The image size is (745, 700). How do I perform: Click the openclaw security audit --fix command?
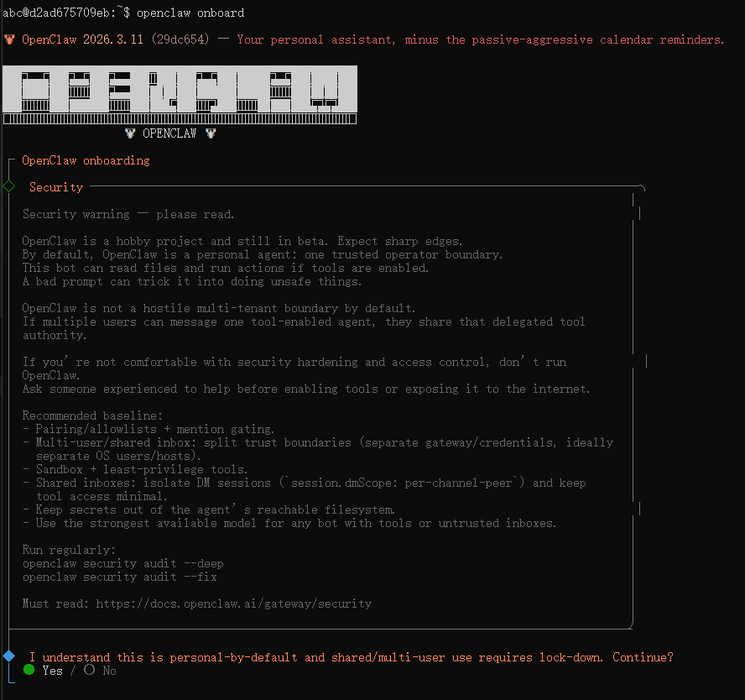(119, 577)
